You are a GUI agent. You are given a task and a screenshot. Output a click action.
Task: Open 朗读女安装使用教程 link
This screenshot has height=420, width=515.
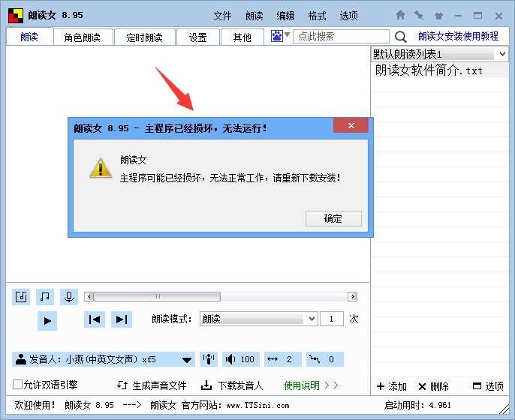click(x=458, y=36)
